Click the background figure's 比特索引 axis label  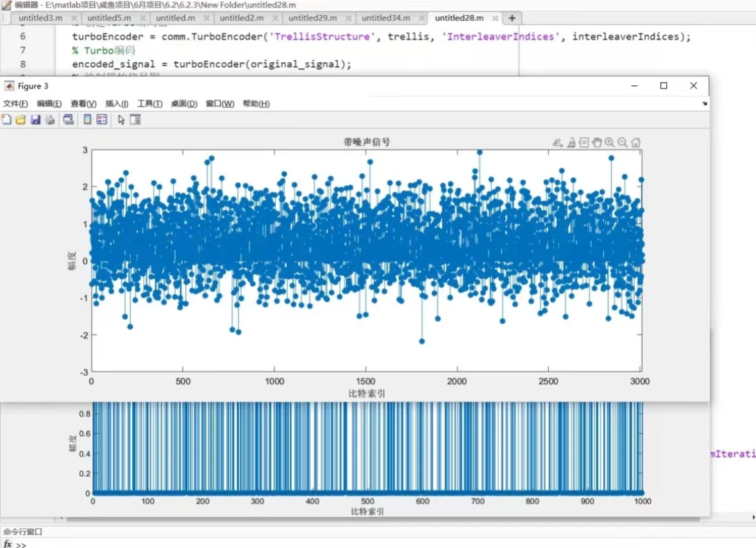click(367, 511)
